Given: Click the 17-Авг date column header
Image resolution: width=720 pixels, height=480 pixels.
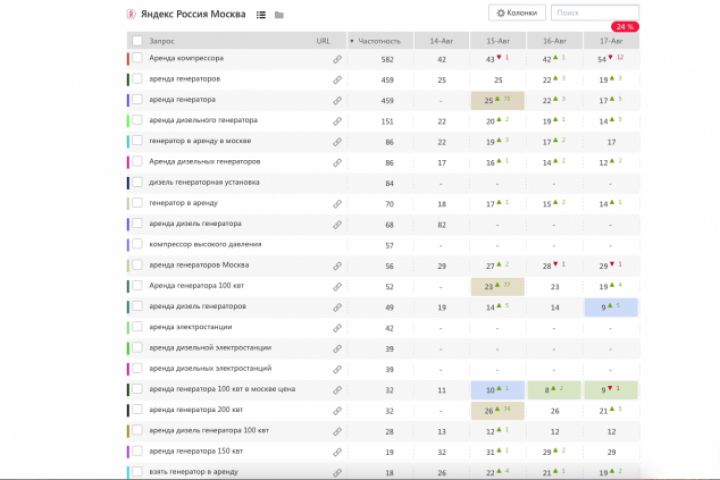Looking at the screenshot, I should tap(611, 41).
